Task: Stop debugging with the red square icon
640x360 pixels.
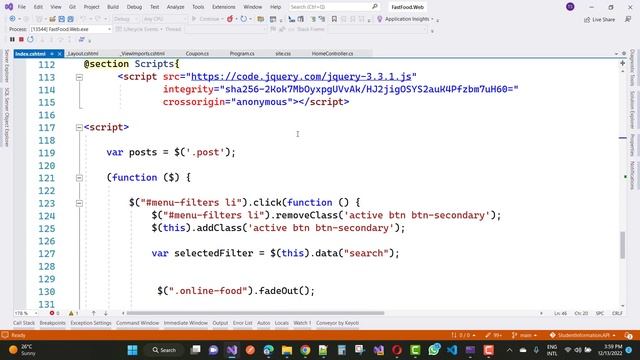Action: pyautogui.click(x=21, y=39)
